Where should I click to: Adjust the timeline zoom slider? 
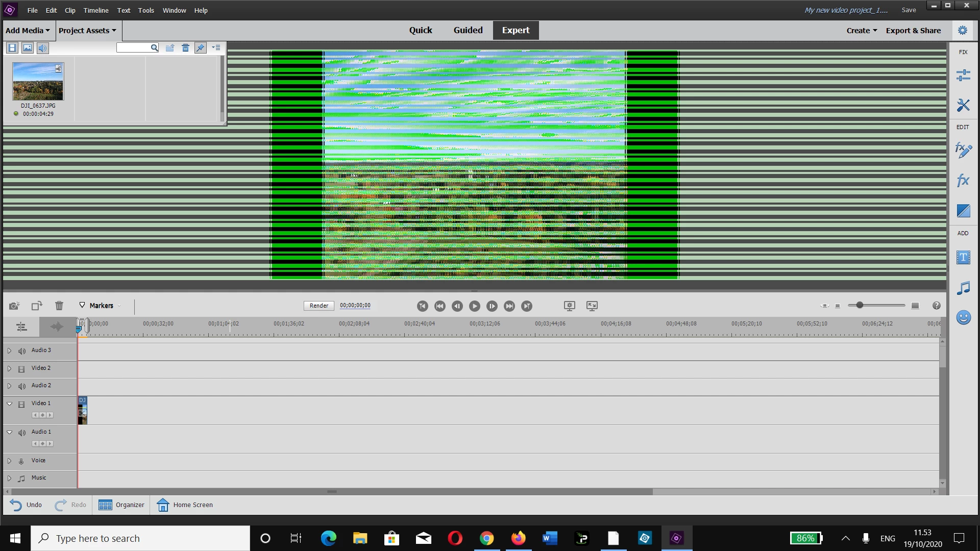pyautogui.click(x=860, y=305)
